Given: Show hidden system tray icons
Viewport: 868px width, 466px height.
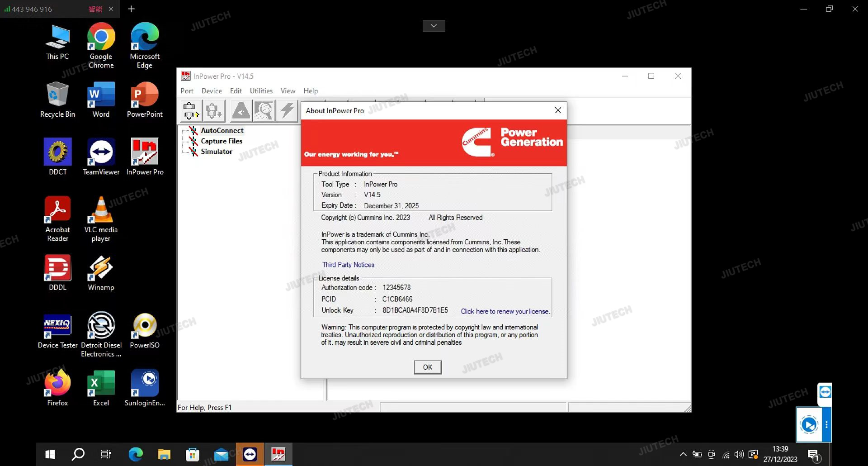Looking at the screenshot, I should pyautogui.click(x=683, y=454).
